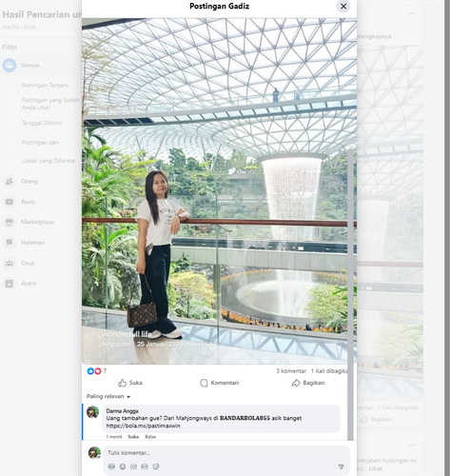This screenshot has height=476, width=451.
Task: Select the Semua filter in the sidebar
Action: tap(41, 66)
